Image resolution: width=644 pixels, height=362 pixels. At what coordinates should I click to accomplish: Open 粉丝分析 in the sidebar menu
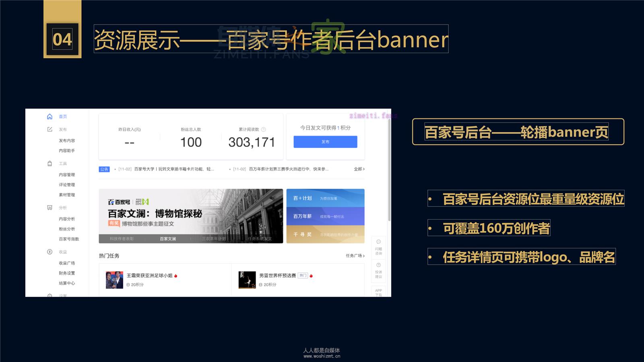click(x=67, y=229)
